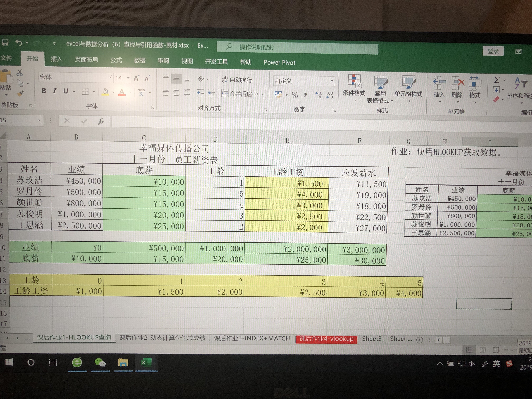Expand the number format dropdown 自定义
Screen dimensions: 532x399
point(332,81)
